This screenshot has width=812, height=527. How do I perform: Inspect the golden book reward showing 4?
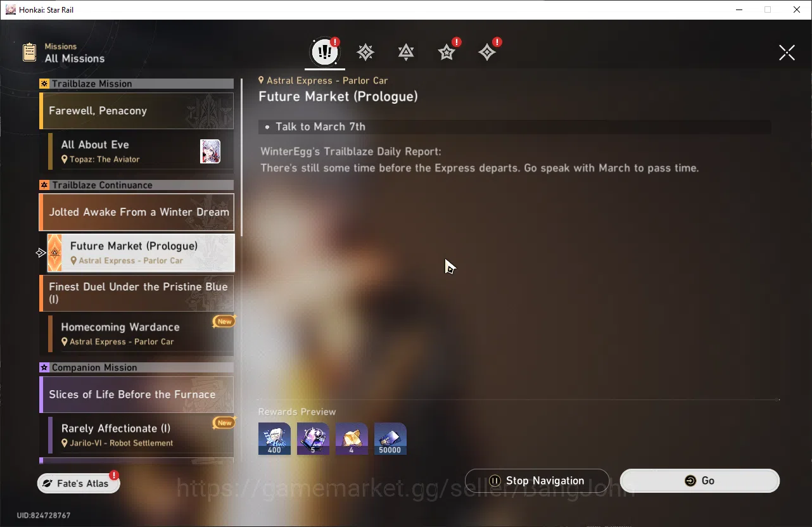tap(352, 438)
